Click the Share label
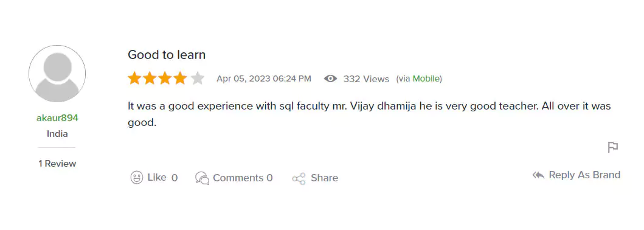Viewport: 644px width, 230px height. tap(325, 178)
